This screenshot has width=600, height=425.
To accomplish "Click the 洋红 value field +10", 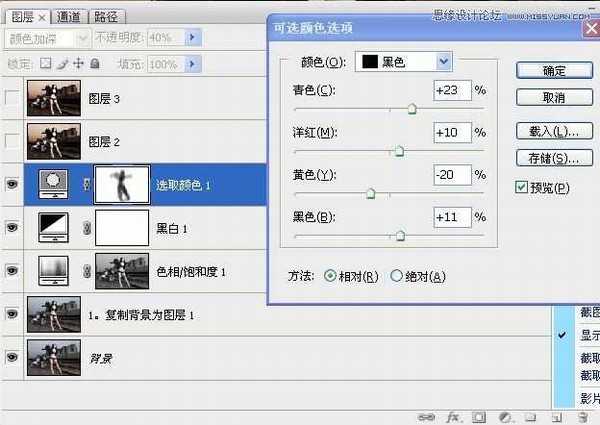I will click(x=452, y=133).
